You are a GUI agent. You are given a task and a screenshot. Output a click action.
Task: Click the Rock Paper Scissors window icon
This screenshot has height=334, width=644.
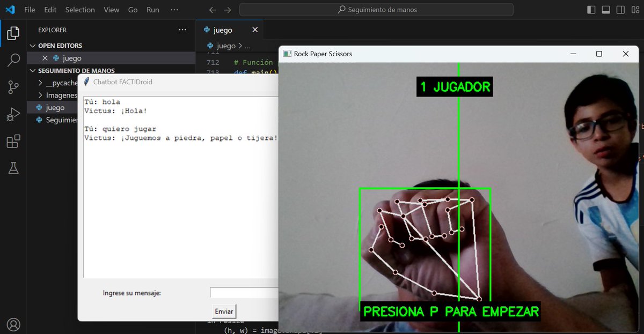(288, 54)
